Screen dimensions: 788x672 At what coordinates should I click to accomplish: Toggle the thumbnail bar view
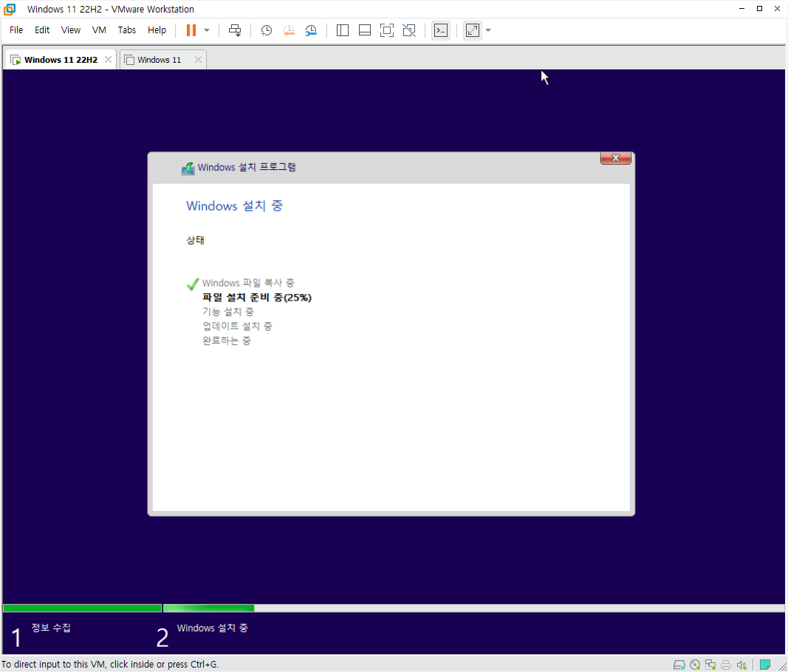pos(365,30)
